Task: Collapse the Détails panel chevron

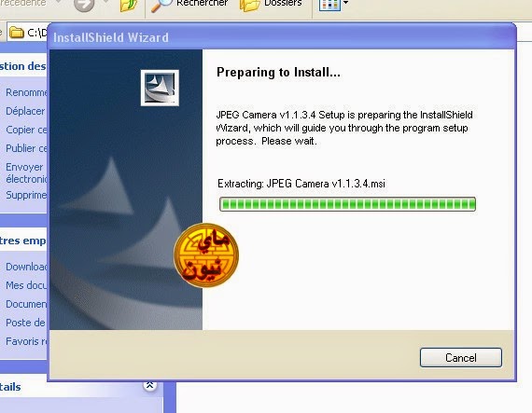Action: pos(149,386)
